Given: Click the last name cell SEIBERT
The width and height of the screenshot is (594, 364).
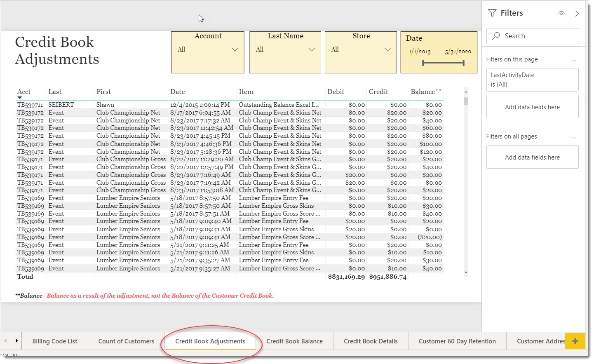Looking at the screenshot, I should (61, 105).
